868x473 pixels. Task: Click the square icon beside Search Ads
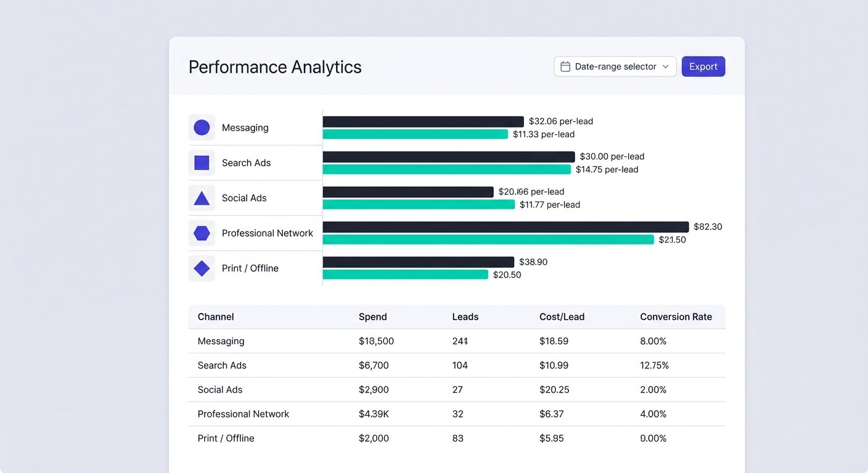202,163
